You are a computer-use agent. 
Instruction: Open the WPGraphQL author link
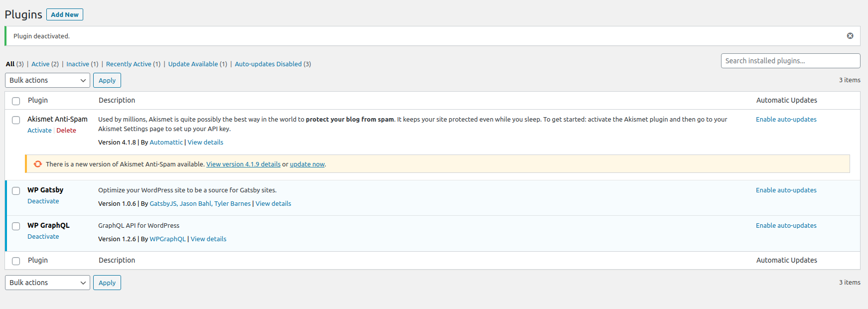[x=167, y=239]
